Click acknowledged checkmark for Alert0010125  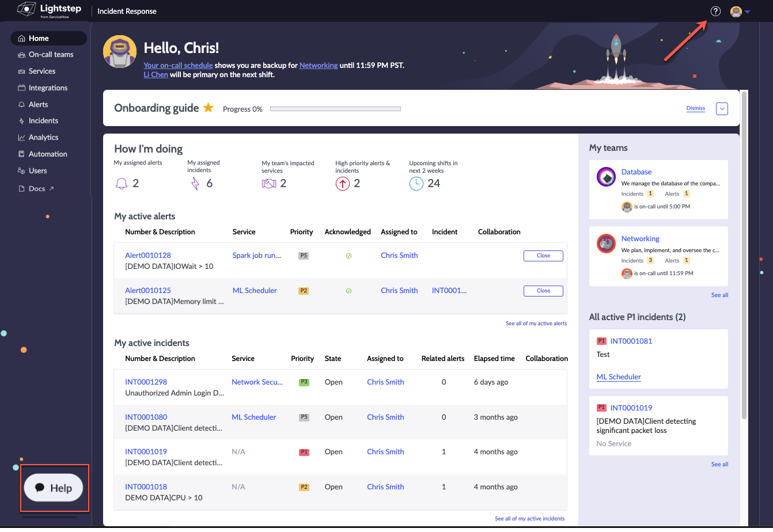coord(348,291)
